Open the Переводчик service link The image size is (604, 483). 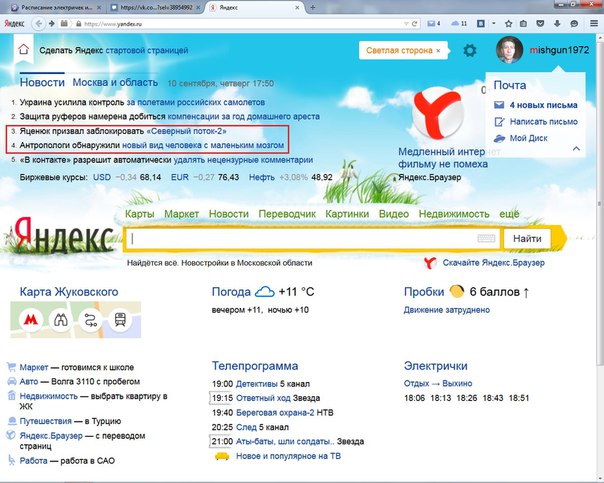pyautogui.click(x=287, y=214)
